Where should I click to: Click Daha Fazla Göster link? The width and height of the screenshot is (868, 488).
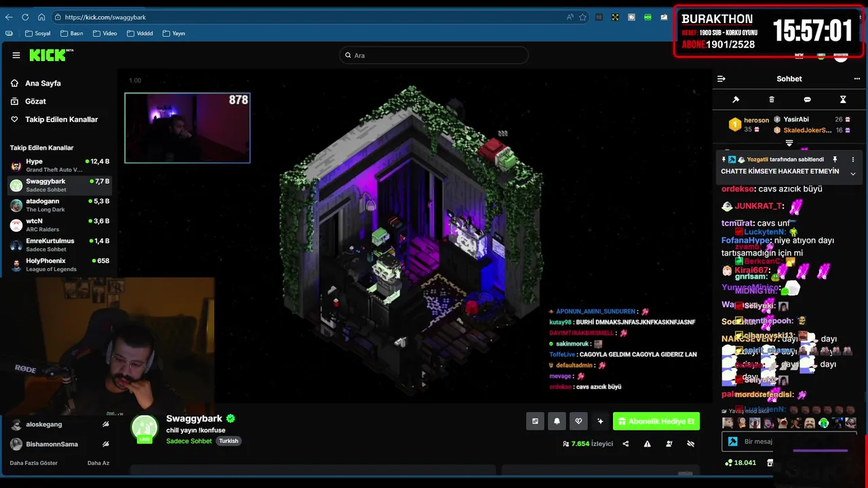click(34, 463)
